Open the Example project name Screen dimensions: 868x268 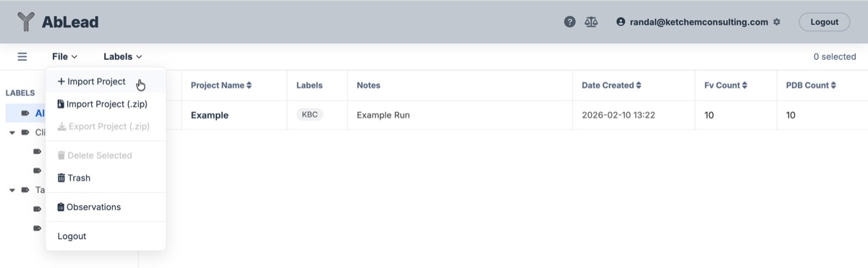pyautogui.click(x=210, y=115)
